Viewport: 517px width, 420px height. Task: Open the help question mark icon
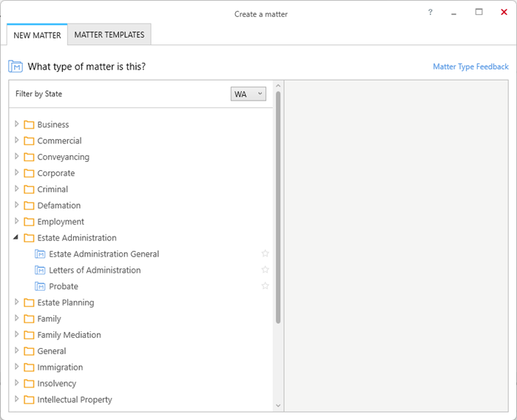click(430, 13)
